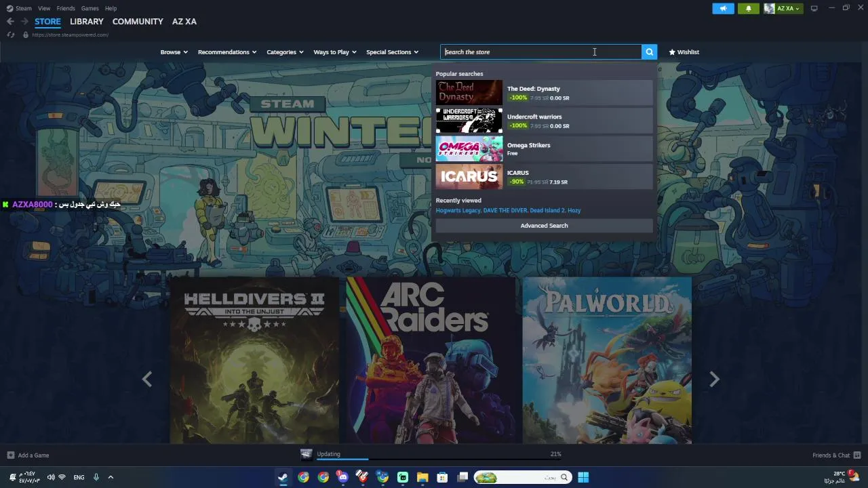
Task: Reload the store page
Action: (x=11, y=35)
